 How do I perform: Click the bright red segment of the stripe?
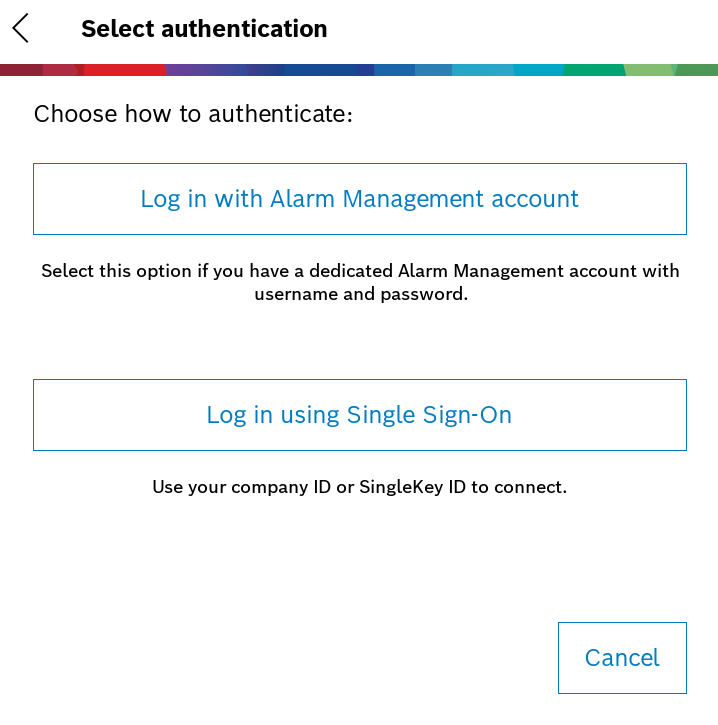tap(123, 70)
